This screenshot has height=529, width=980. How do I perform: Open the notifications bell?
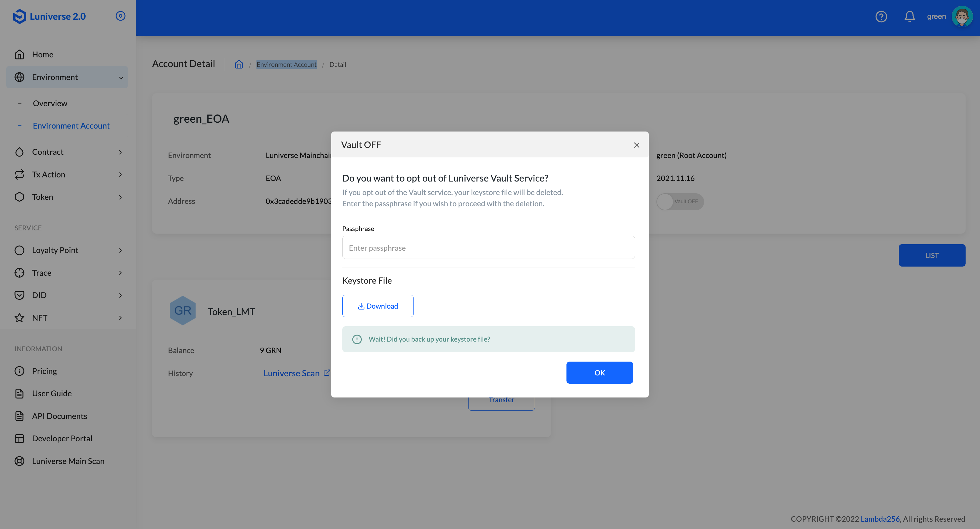(x=909, y=17)
